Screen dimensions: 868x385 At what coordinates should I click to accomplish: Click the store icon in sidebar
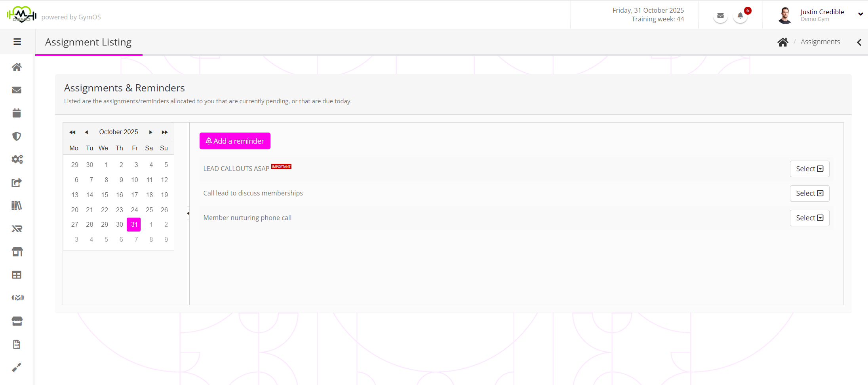point(17,252)
